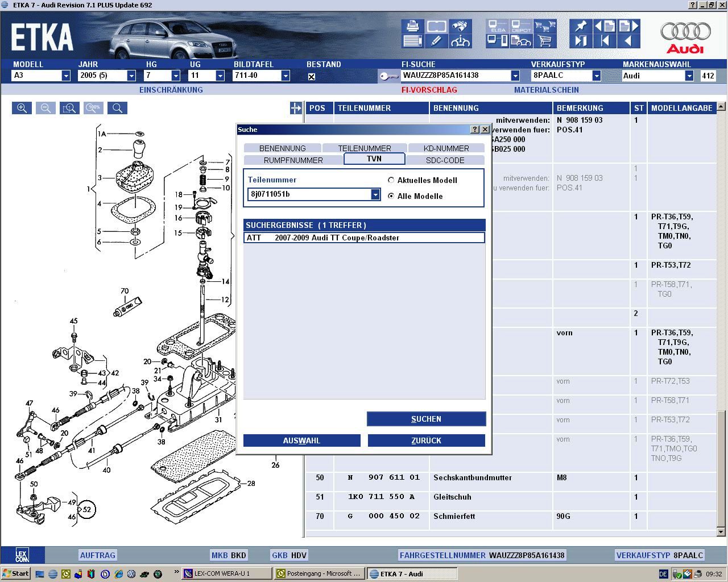Click the single back arrow icon
Screen dimensions: 728x582
tap(628, 41)
